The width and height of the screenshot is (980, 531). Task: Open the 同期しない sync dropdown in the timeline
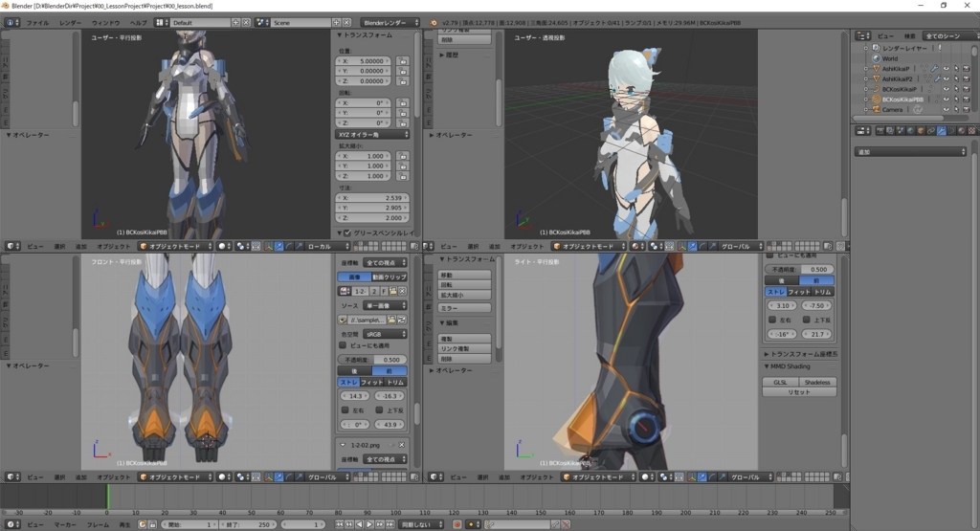click(421, 524)
